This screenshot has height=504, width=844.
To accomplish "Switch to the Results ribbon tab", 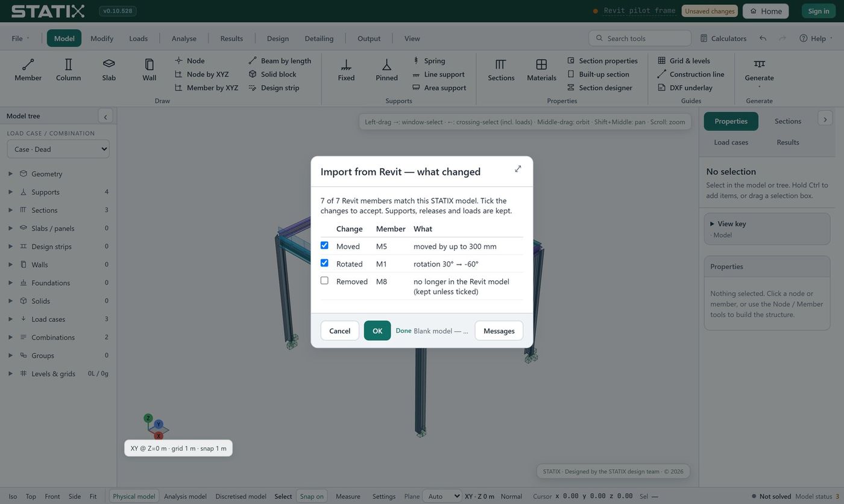I will pos(231,38).
